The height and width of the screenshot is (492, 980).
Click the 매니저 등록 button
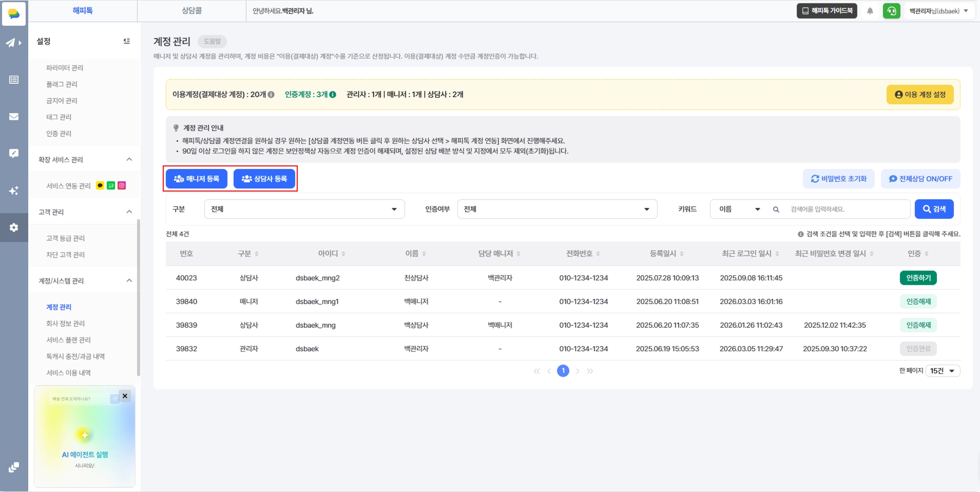pos(197,179)
